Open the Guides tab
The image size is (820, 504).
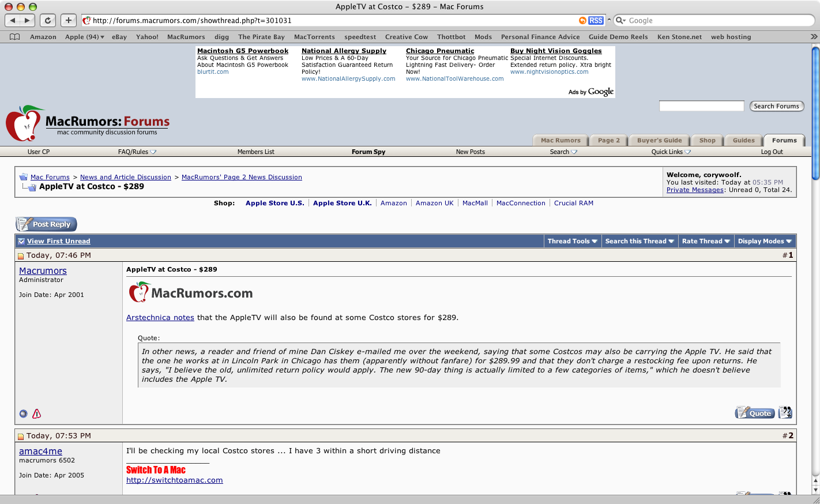tap(743, 140)
